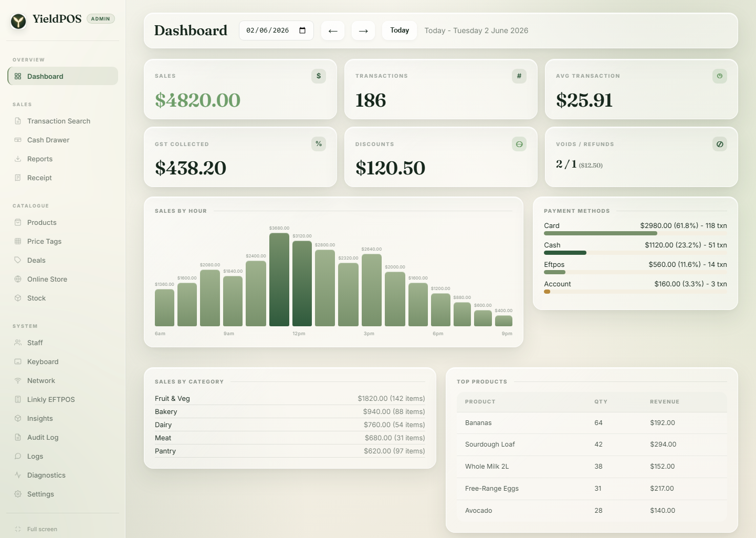
Task: Click the Account payment method row
Action: (635, 287)
